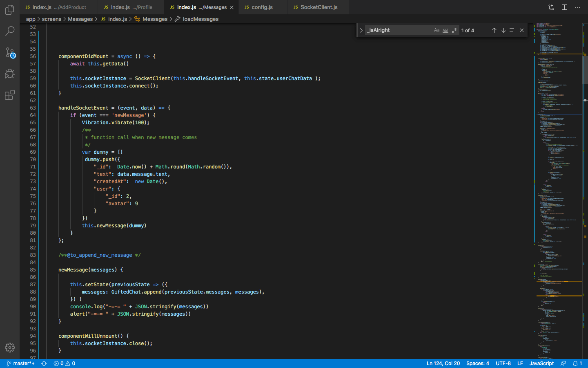
Task: Click the master branch status item
Action: (x=20, y=364)
